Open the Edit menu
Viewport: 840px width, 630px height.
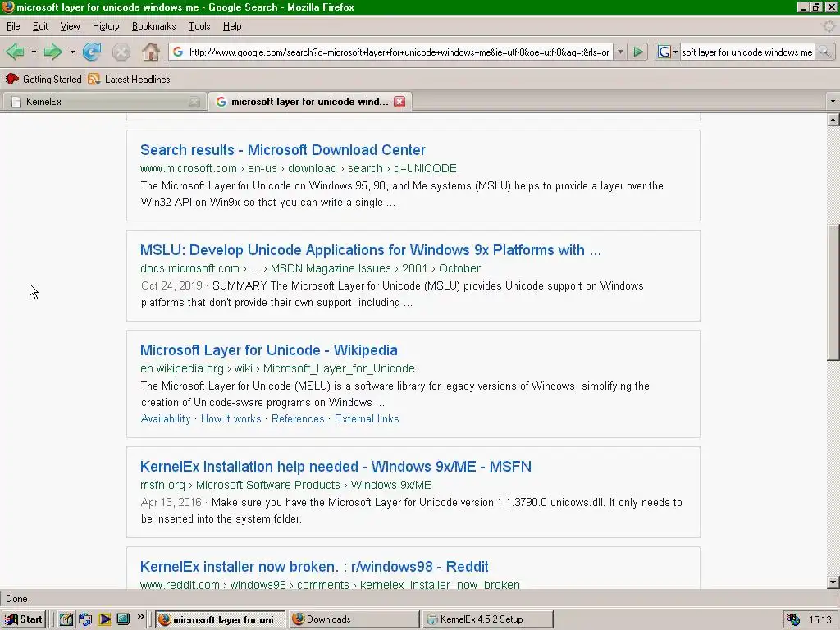pos(40,26)
